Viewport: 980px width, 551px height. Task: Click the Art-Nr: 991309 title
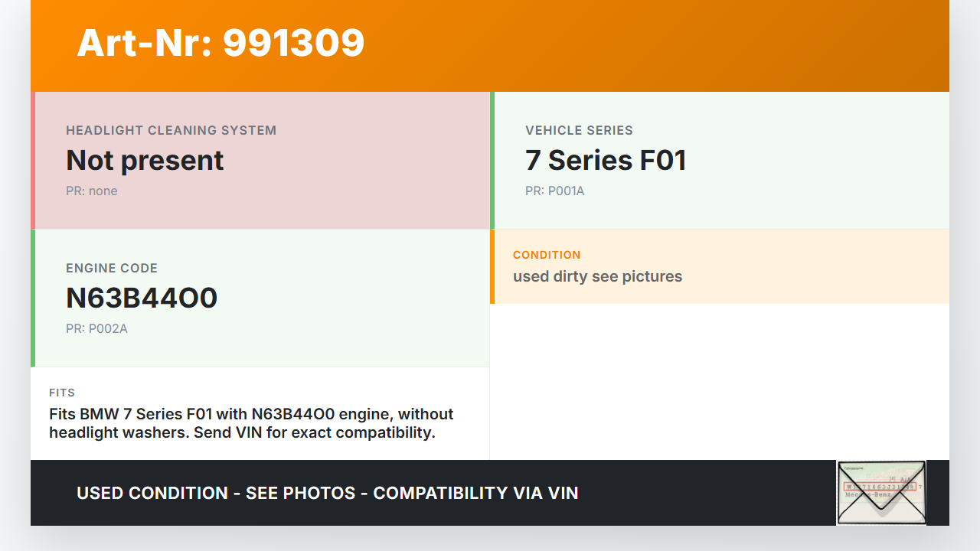pyautogui.click(x=220, y=43)
